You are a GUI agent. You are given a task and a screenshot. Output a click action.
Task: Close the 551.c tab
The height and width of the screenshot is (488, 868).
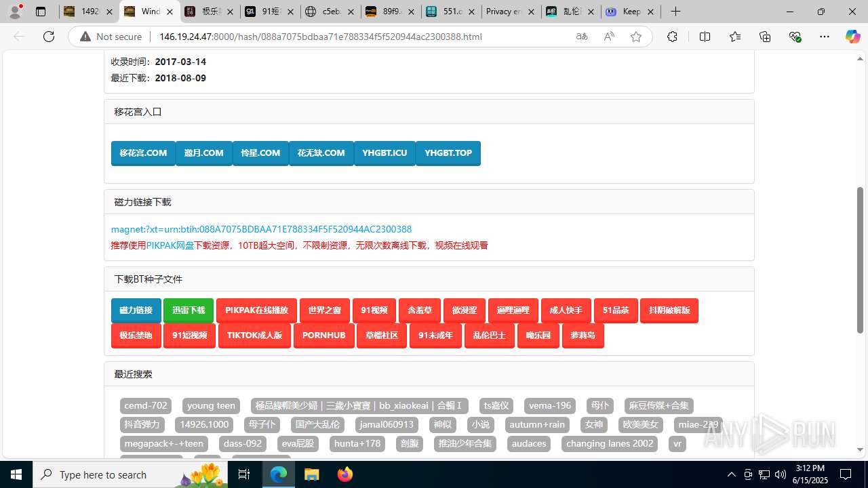point(472,12)
